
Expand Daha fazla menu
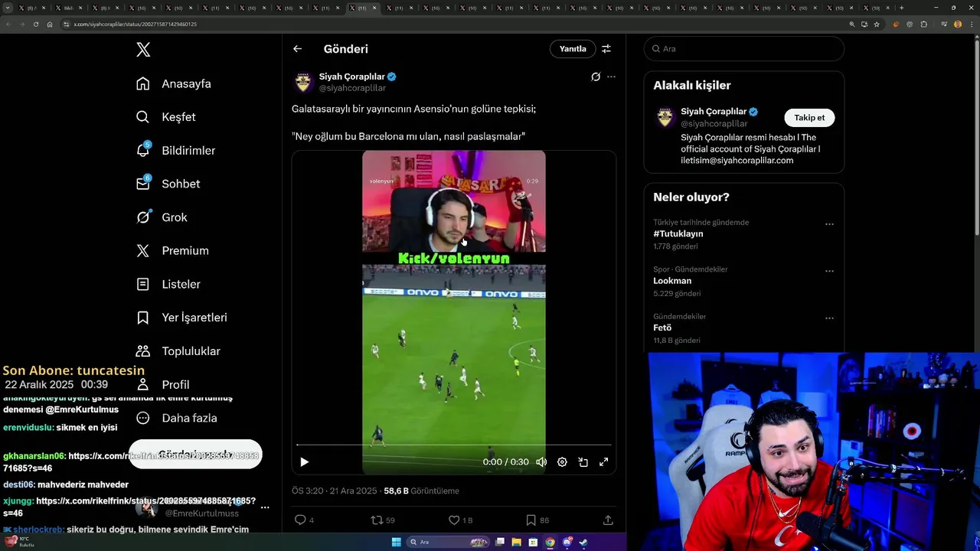click(x=177, y=418)
